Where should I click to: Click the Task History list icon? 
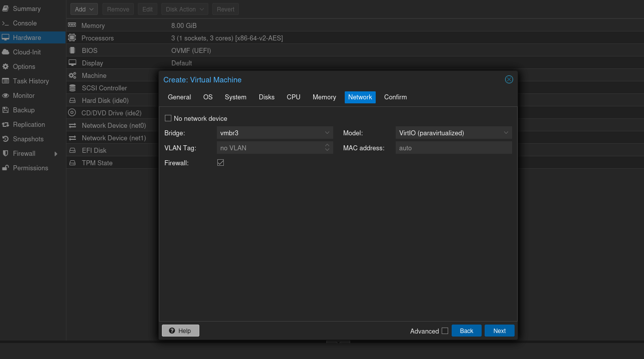[x=5, y=81]
